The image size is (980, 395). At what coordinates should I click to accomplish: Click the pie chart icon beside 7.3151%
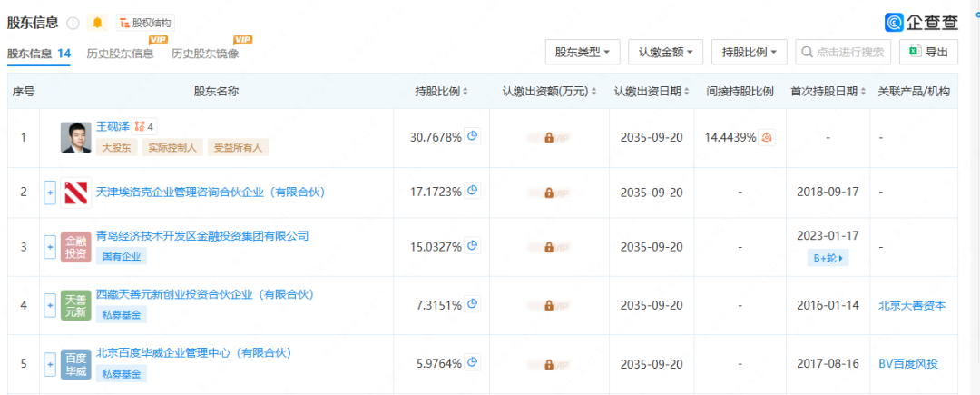(473, 304)
